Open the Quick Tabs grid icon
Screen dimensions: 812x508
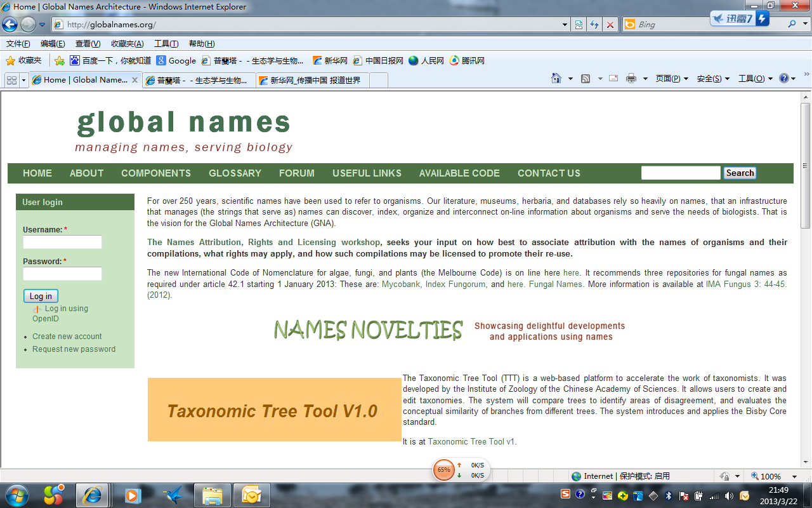coord(11,80)
